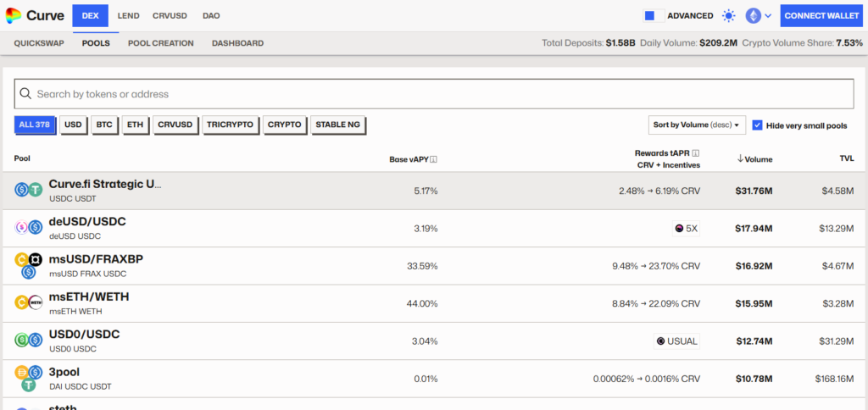Open the USD0/USDC pool

coord(85,335)
